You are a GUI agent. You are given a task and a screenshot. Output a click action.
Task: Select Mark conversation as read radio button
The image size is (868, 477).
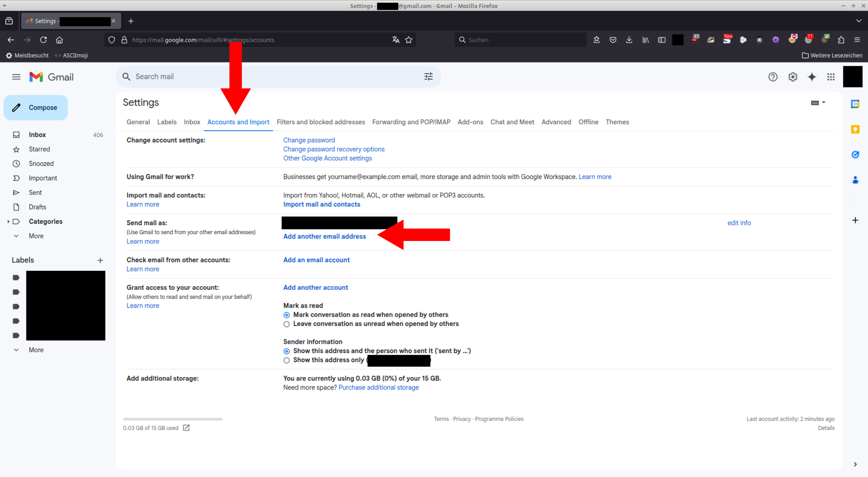point(287,315)
